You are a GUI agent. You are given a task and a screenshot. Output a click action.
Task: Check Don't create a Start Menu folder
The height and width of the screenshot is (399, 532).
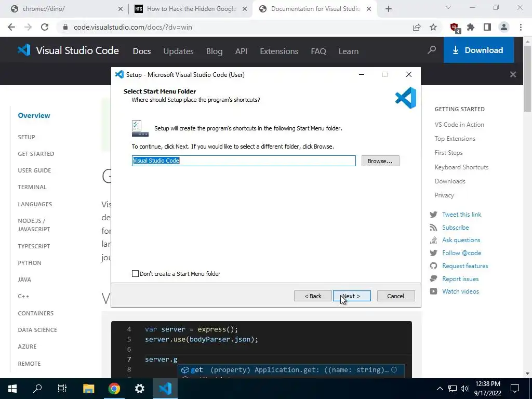point(136,273)
